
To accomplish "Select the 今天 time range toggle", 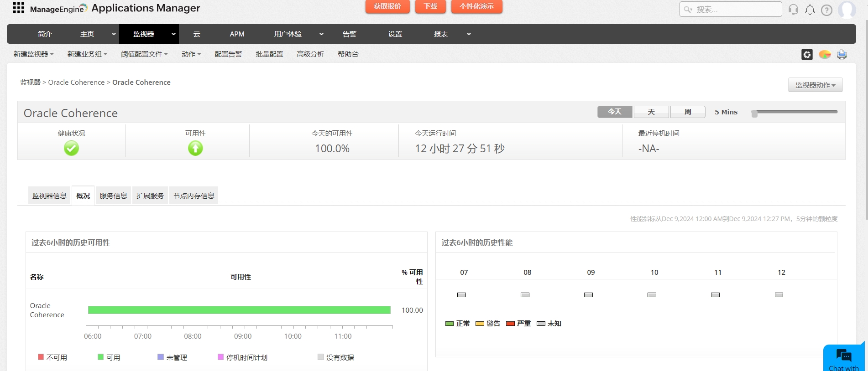I will tap(615, 112).
